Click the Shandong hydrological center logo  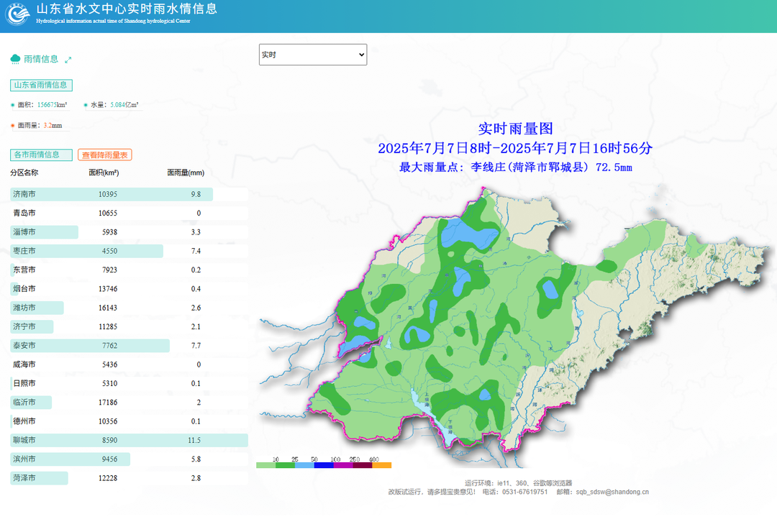(x=17, y=14)
